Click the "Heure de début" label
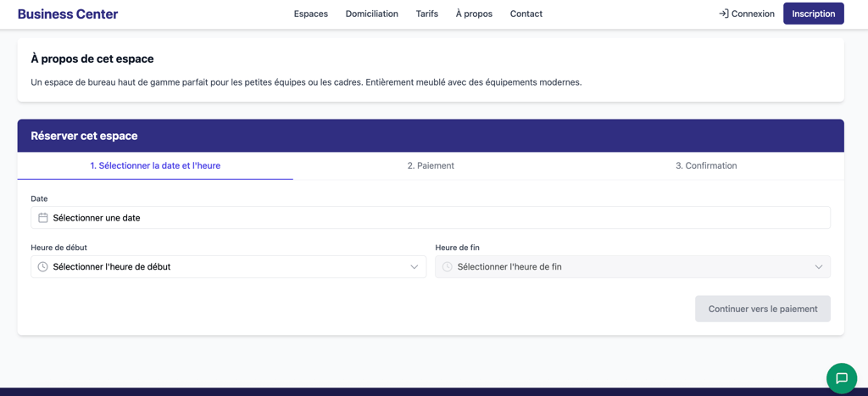Viewport: 868px width, 396px height. click(x=58, y=248)
